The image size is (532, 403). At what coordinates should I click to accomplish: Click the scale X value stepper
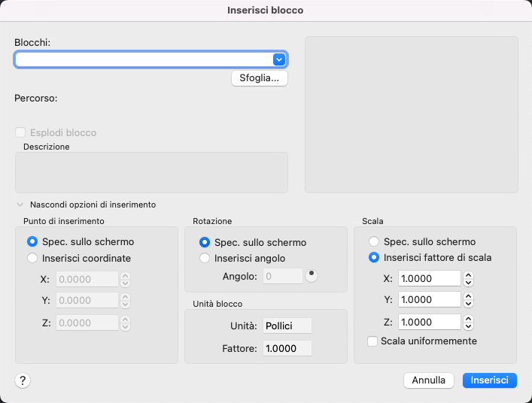pyautogui.click(x=469, y=278)
